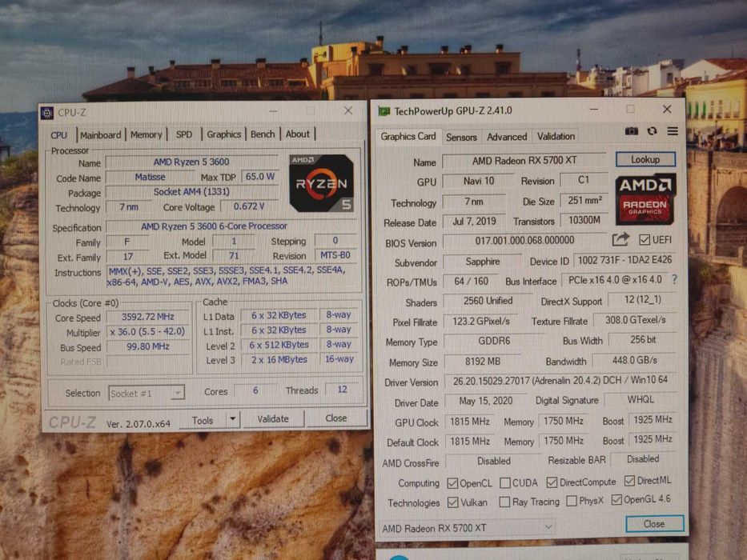Click the Bus Speed value 99.80 MHz
This screenshot has width=747, height=560.
coord(147,346)
